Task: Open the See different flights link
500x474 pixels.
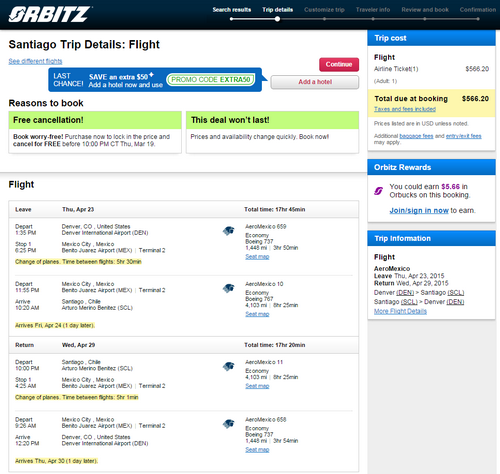Action: tap(35, 61)
